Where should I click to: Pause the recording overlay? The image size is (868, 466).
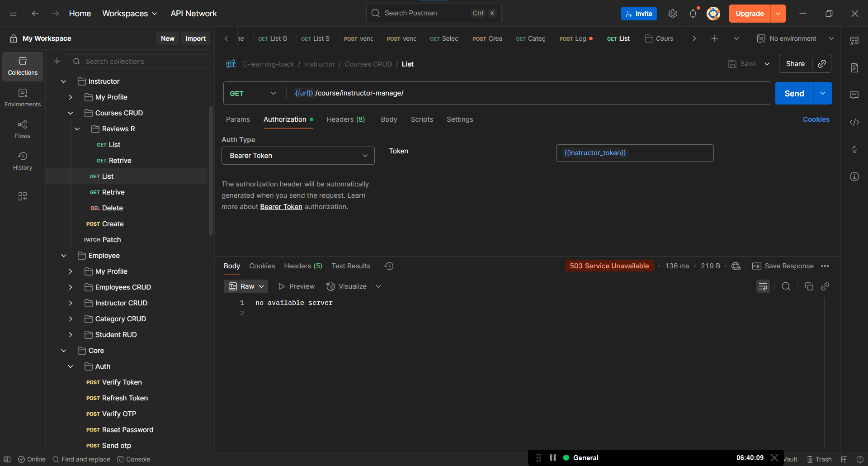pos(553,457)
